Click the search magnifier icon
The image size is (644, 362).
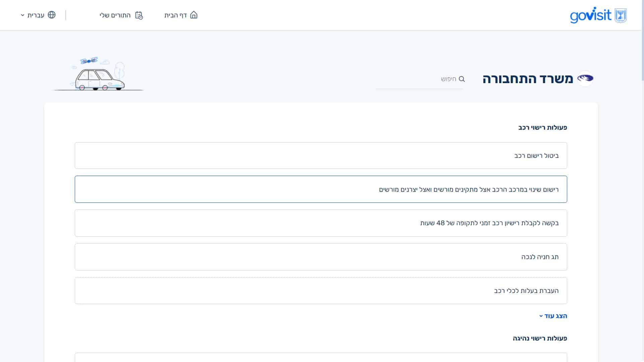point(462,79)
